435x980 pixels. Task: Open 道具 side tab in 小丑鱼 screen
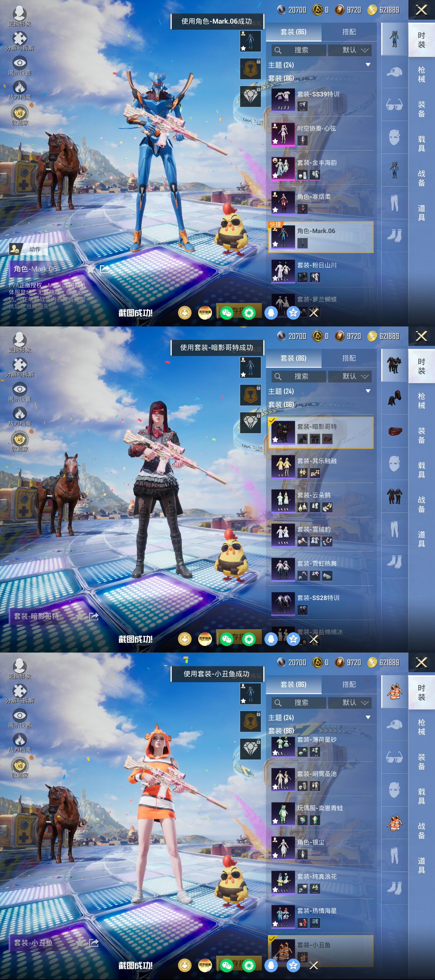tap(421, 866)
